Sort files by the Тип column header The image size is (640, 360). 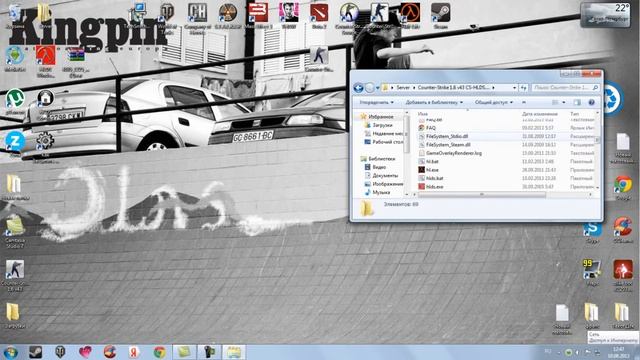tap(575, 114)
